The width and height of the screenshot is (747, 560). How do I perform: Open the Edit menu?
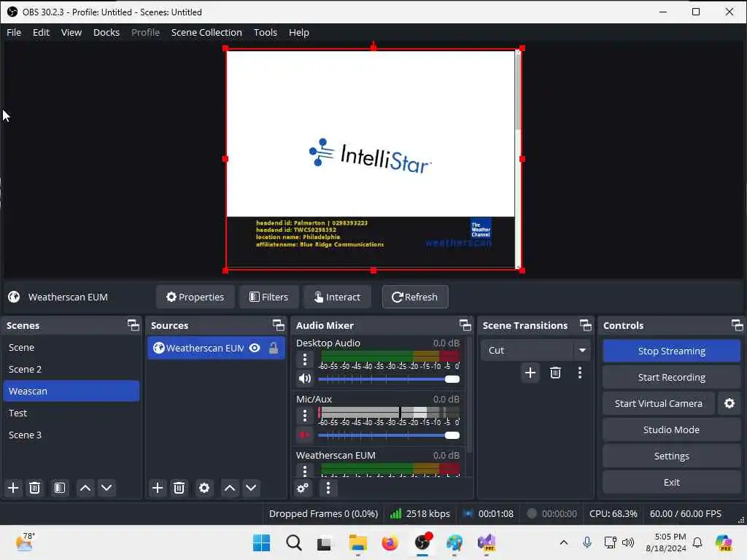pyautogui.click(x=41, y=32)
